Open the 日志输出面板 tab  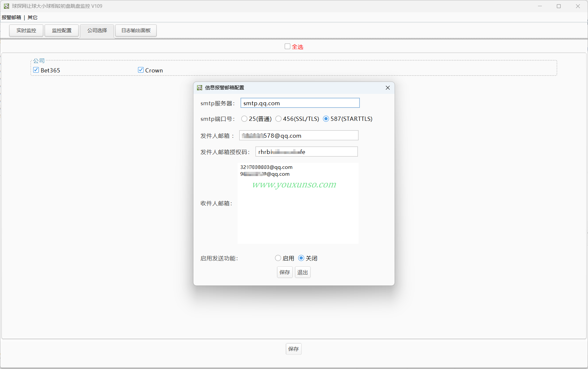(x=136, y=31)
